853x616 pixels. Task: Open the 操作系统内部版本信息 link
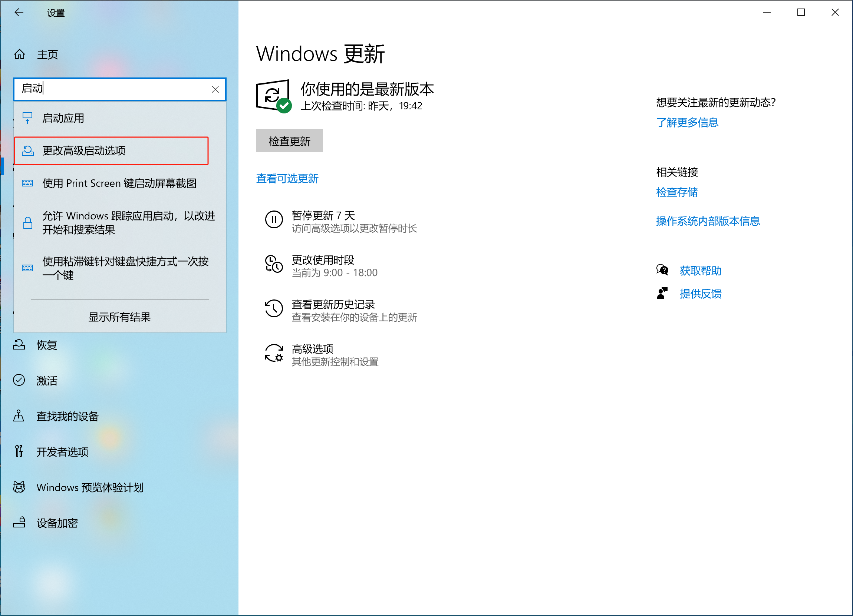click(708, 221)
